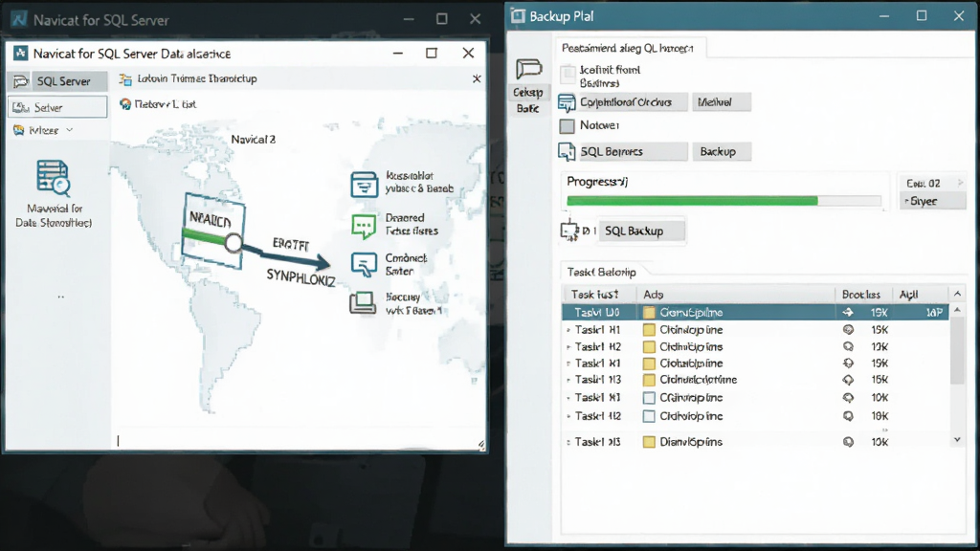980x551 pixels.
Task: Sort by the Task fust column header
Action: 598,295
